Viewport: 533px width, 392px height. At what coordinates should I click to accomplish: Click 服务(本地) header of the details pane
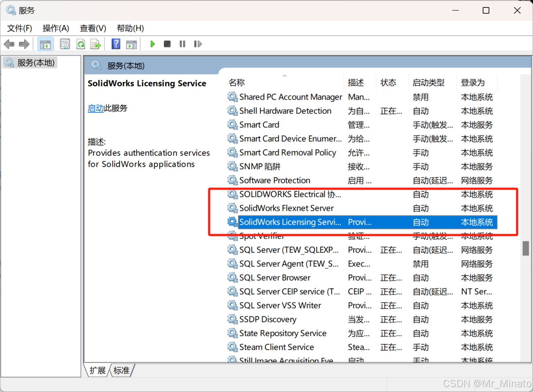click(126, 66)
